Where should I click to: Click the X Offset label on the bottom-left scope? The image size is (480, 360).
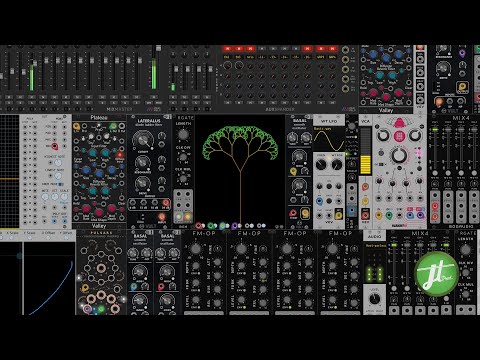[x=48, y=233]
